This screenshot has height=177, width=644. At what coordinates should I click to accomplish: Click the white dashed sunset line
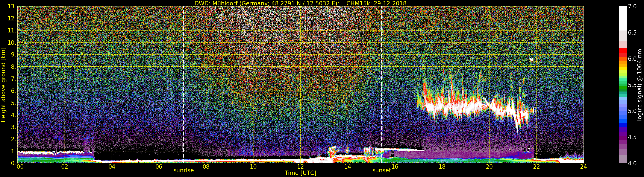(382, 83)
